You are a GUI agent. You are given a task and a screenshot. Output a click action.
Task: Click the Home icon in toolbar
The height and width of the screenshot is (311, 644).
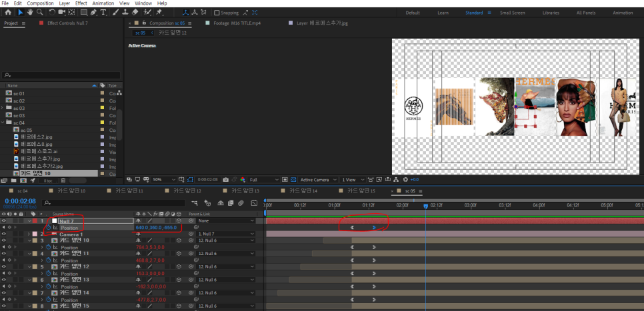point(8,12)
